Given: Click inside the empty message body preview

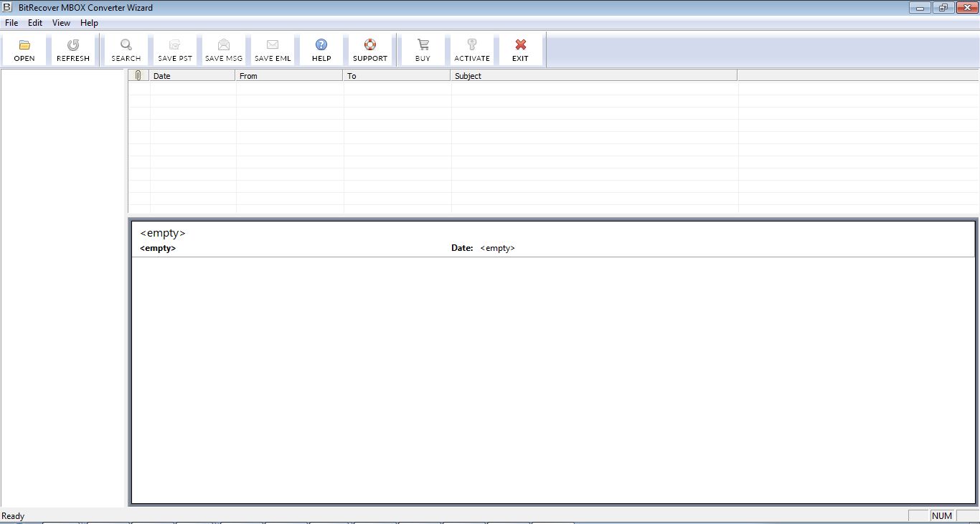Looking at the screenshot, I should click(553, 380).
